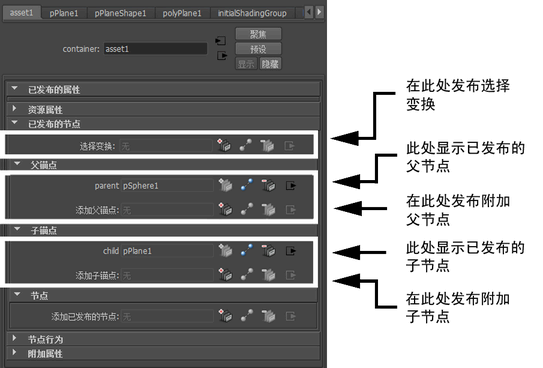
Task: Click the publish icon in 添加父锚点 row
Action: coord(225,209)
